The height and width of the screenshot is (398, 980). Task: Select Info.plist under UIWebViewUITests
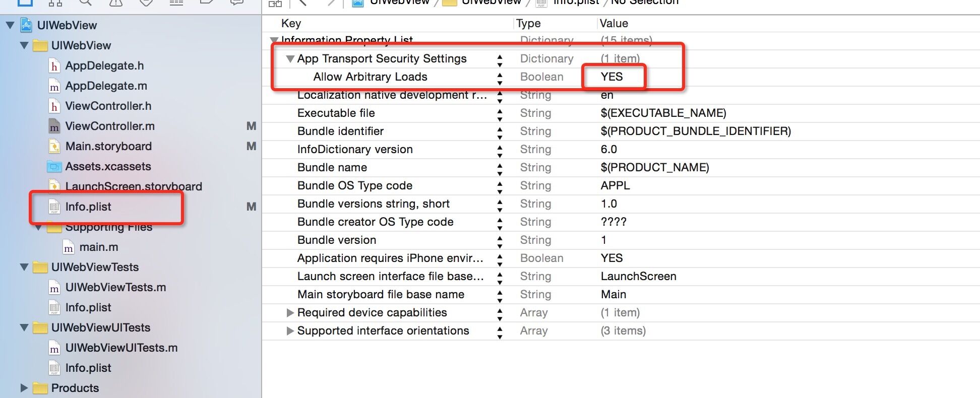point(88,368)
